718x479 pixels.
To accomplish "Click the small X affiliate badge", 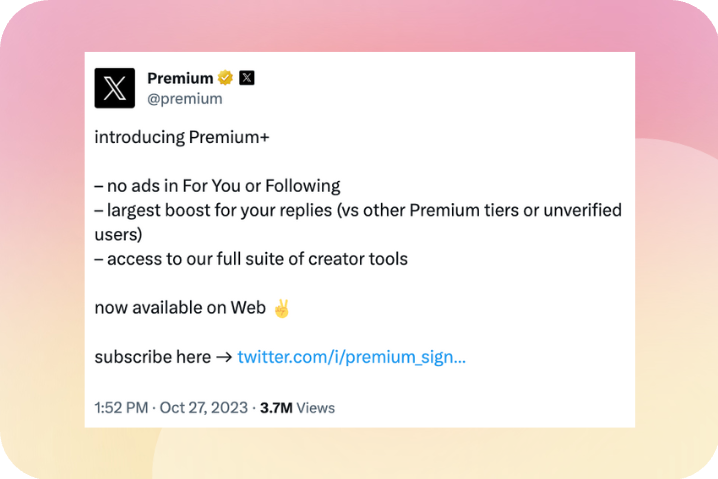I will pyautogui.click(x=247, y=78).
